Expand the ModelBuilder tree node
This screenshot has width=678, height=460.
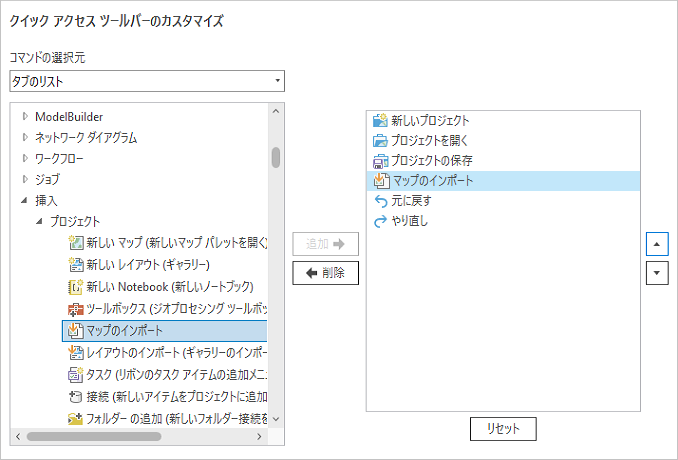point(25,117)
